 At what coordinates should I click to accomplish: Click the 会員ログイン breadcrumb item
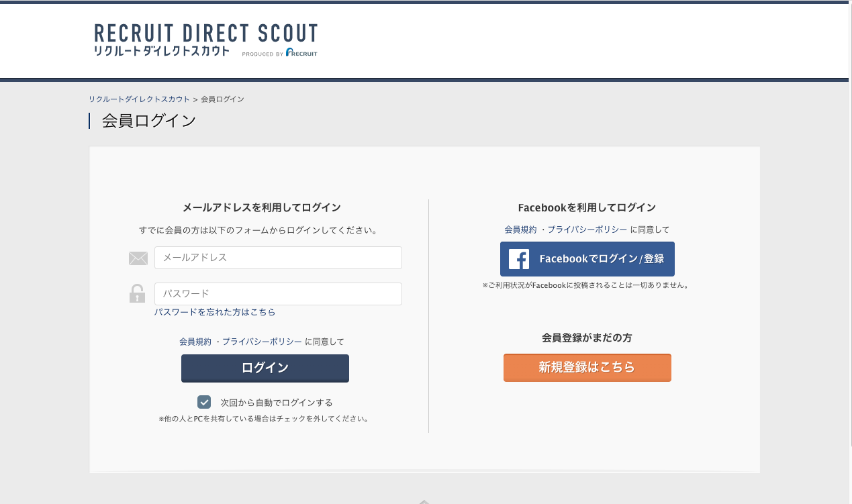pos(222,99)
